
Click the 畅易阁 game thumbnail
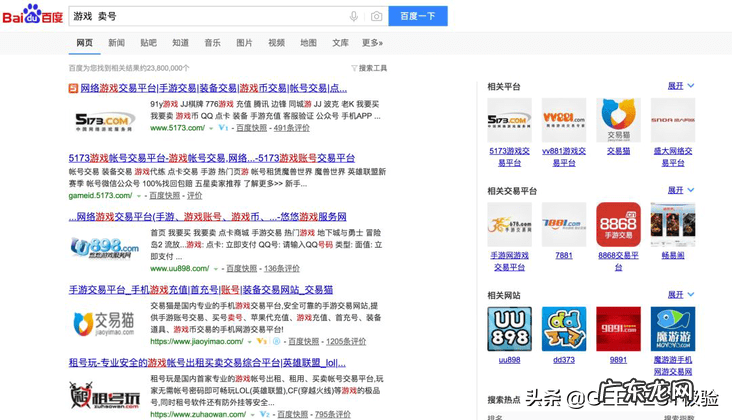click(x=673, y=224)
